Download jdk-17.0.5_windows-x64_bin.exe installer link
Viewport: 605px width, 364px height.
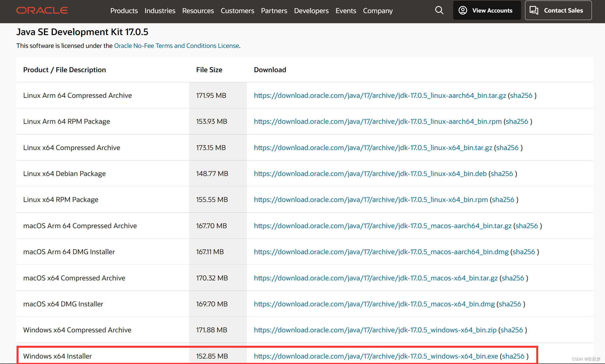click(376, 356)
